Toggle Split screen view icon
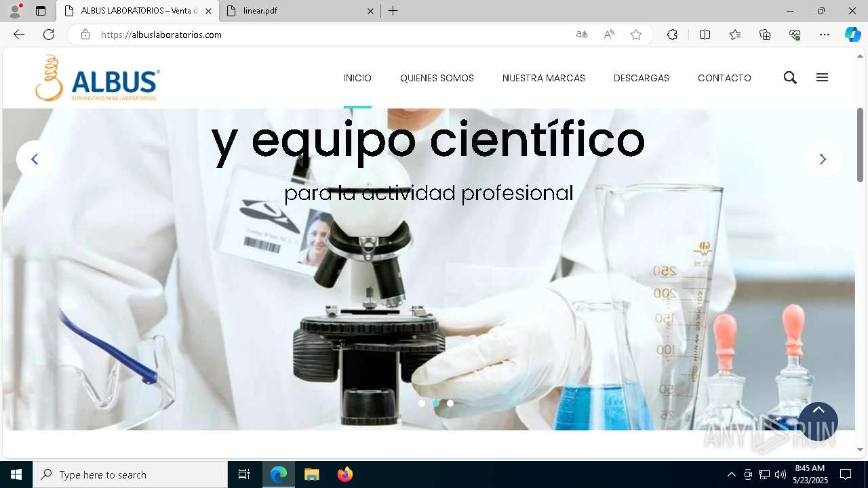This screenshot has height=488, width=868. [x=705, y=35]
